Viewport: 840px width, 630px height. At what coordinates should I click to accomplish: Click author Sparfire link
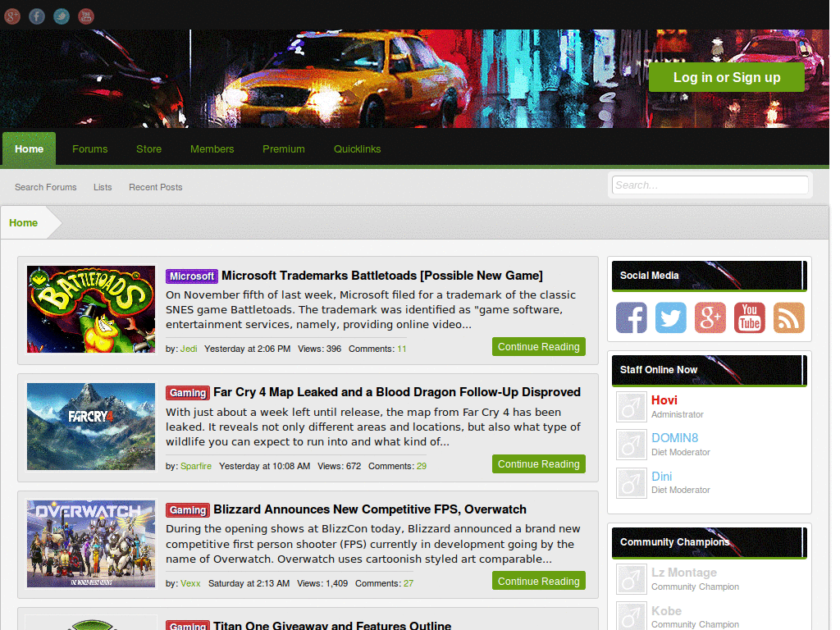click(196, 466)
